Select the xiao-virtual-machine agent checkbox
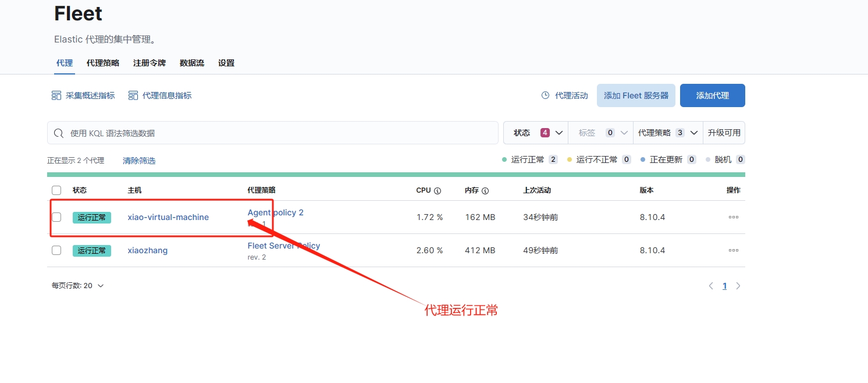This screenshot has width=868, height=383. tap(56, 217)
